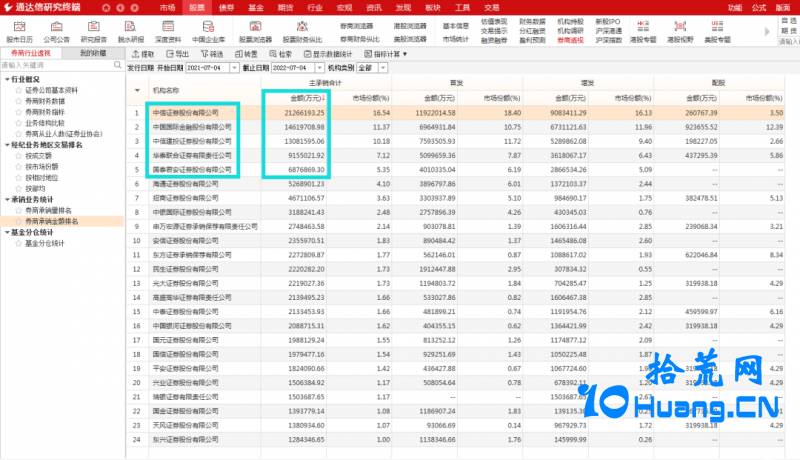800x460 pixels.
Task: Sort by 金额(万元) under 主承销合计
Action: pos(308,98)
